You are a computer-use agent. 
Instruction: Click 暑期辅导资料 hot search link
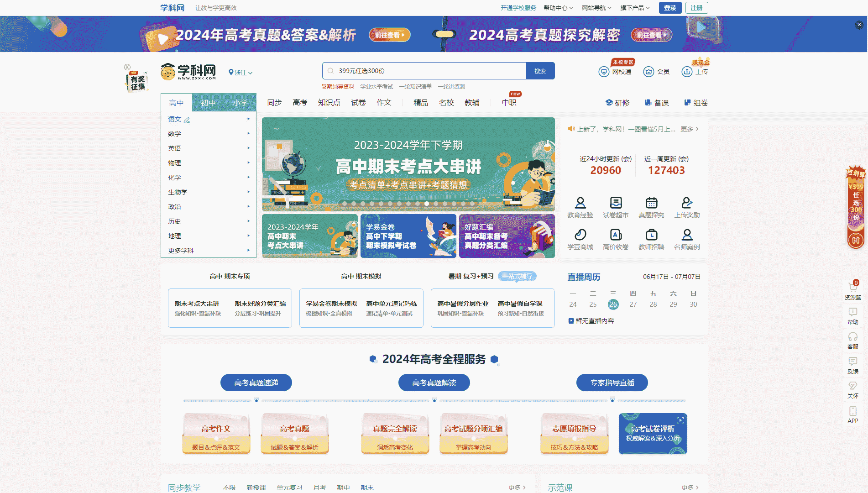[x=338, y=87]
